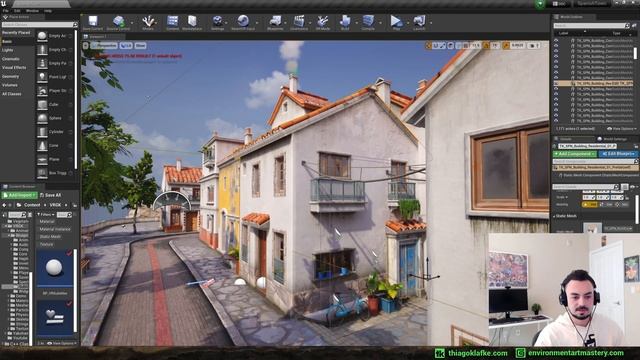Click the Edit Blueprint button
This screenshot has height=360, width=640.
click(618, 154)
